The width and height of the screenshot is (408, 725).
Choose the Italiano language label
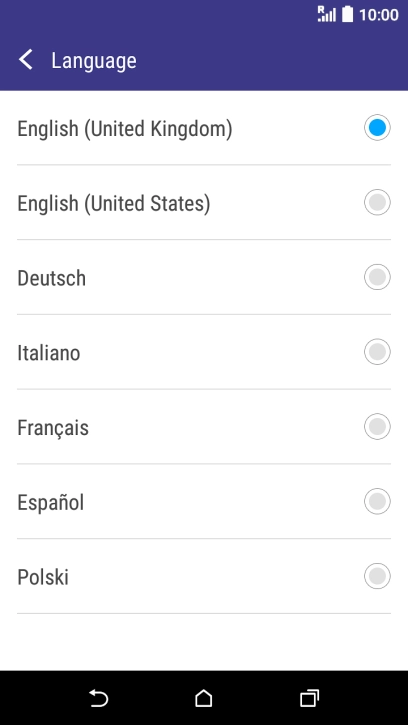pyautogui.click(x=49, y=353)
